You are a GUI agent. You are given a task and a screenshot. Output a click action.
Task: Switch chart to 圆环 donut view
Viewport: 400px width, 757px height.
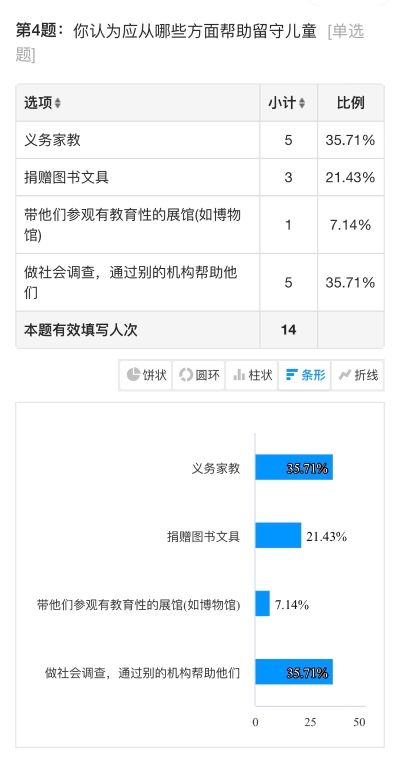[x=199, y=375]
